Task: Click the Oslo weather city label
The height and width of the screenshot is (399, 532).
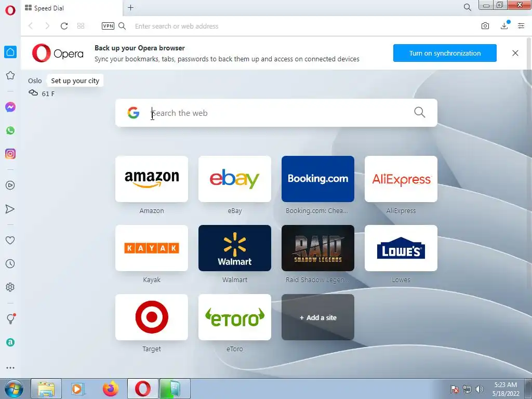Action: (x=35, y=81)
